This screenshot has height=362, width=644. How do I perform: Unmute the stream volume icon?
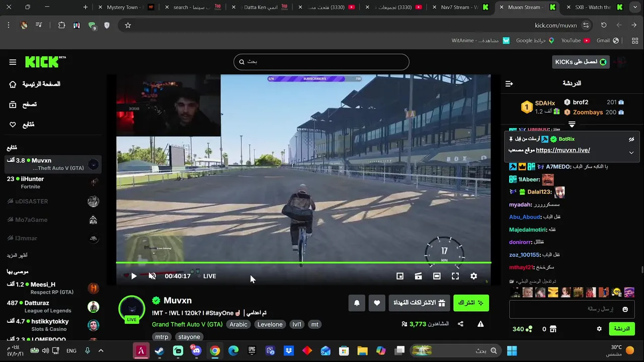pyautogui.click(x=152, y=276)
